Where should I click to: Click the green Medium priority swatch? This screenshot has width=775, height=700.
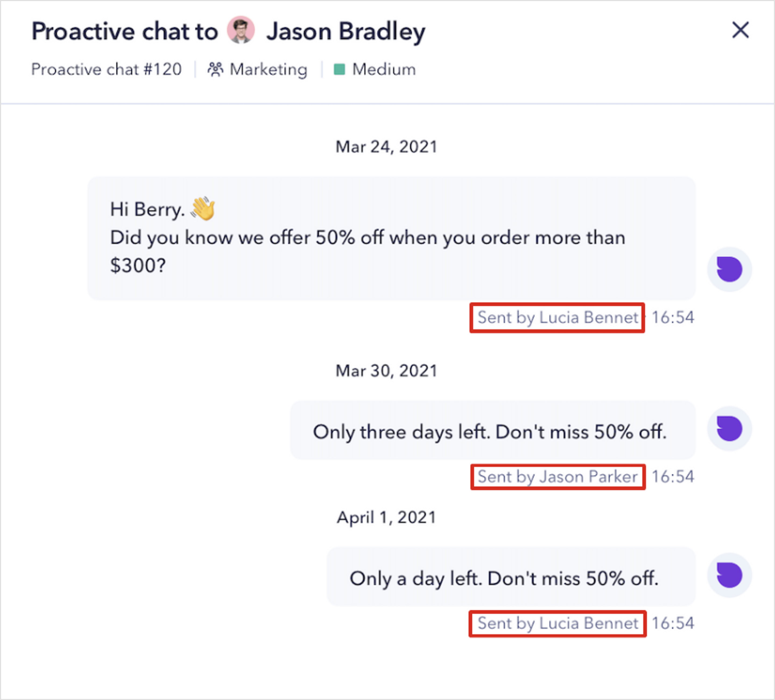tap(339, 69)
